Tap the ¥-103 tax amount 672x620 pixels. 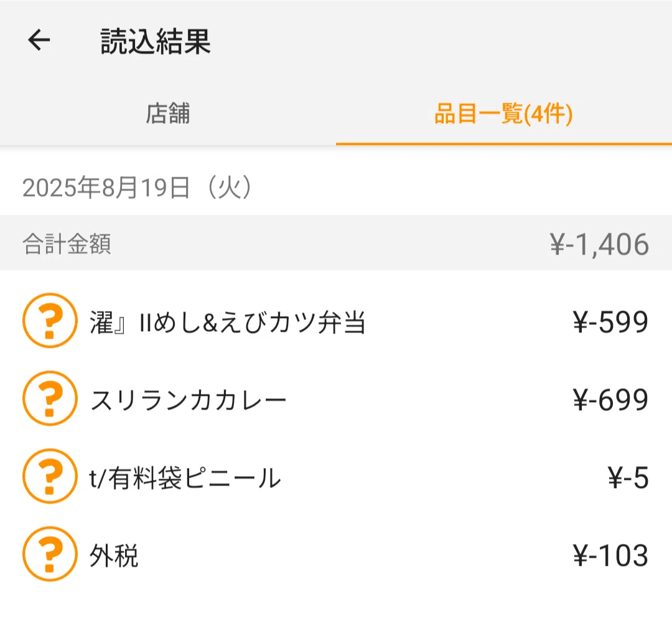611,555
